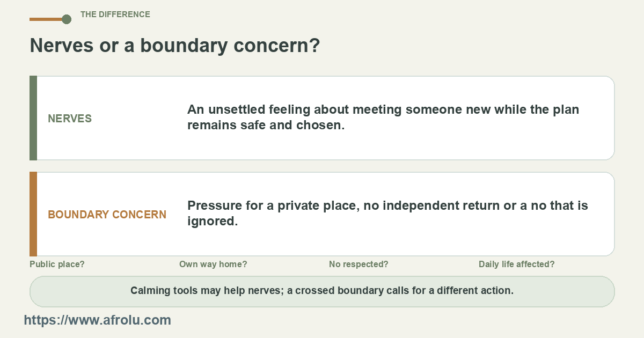This screenshot has height=338, width=644.
Task: Open the https://www.afrolu.com link
Action: (x=98, y=320)
